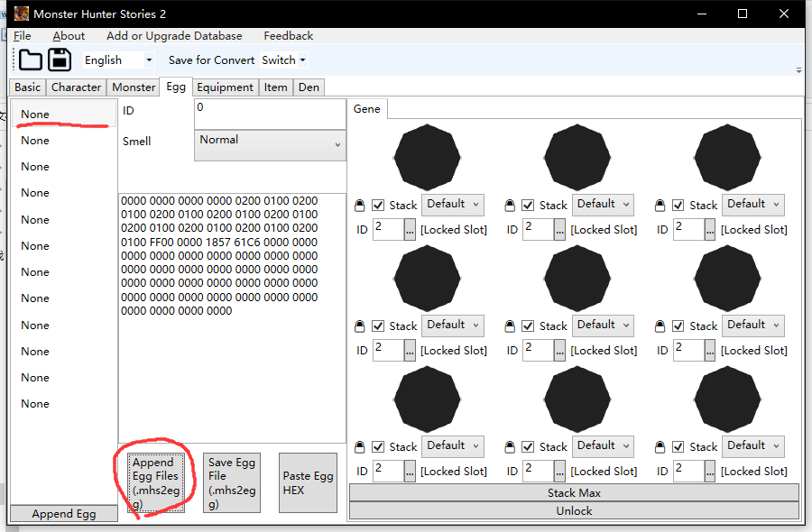Open the Feedback menu

coord(289,36)
